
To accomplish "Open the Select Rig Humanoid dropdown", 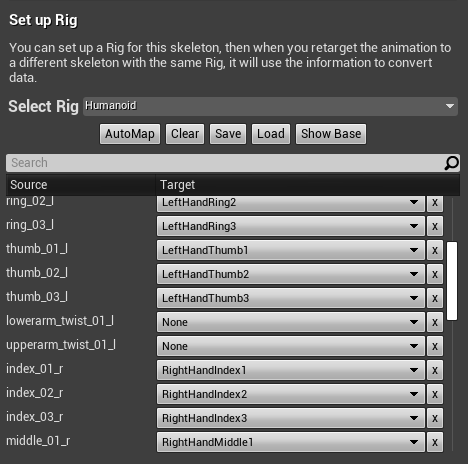I will pos(270,106).
